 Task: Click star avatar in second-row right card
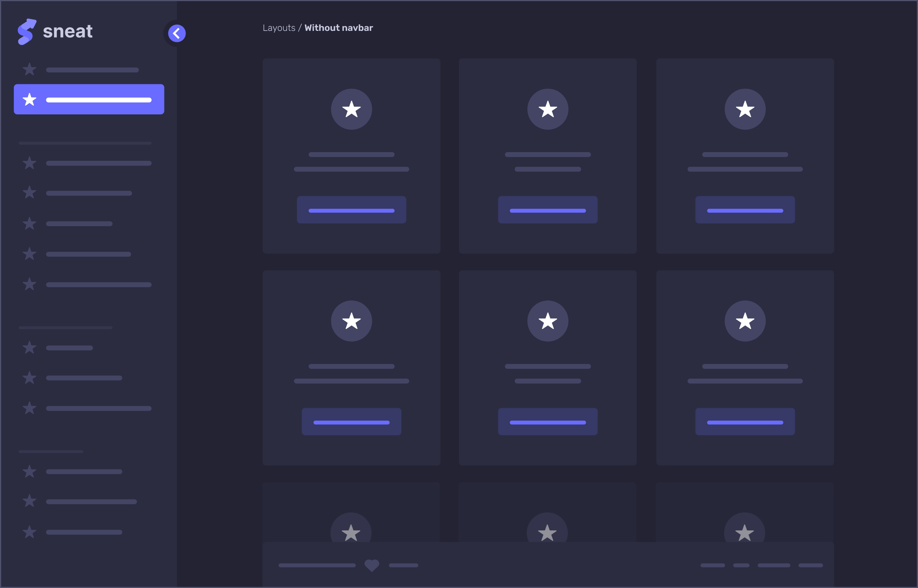pyautogui.click(x=744, y=321)
